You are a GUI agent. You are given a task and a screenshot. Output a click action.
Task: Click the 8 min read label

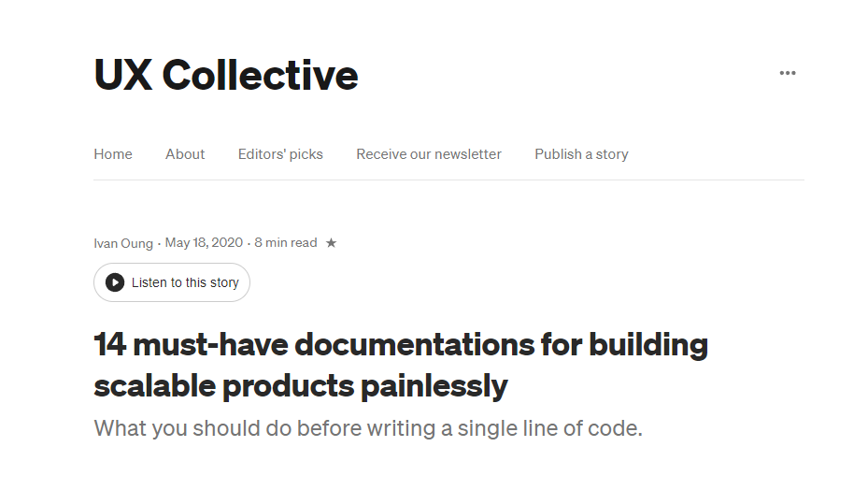tap(286, 243)
